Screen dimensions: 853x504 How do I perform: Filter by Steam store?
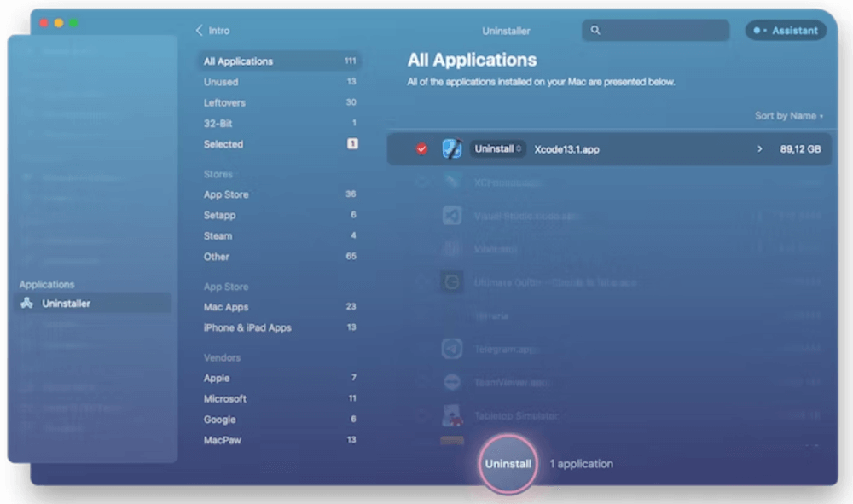(279, 235)
